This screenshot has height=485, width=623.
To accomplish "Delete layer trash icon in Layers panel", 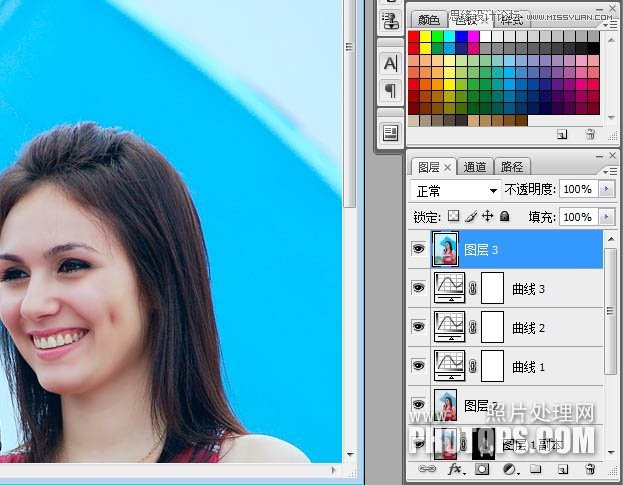I will (590, 469).
